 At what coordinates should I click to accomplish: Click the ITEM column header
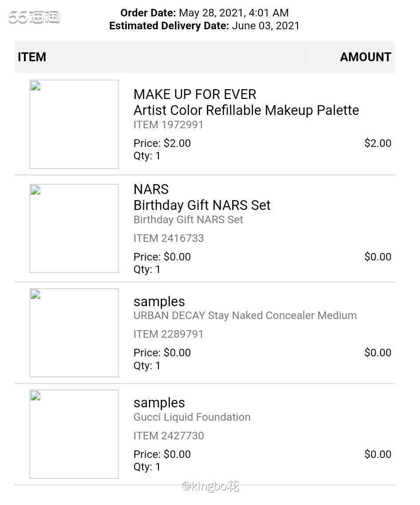coord(32,57)
